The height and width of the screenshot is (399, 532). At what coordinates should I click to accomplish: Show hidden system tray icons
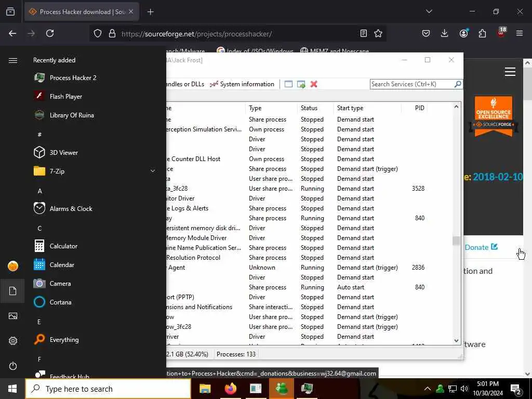[x=428, y=389]
